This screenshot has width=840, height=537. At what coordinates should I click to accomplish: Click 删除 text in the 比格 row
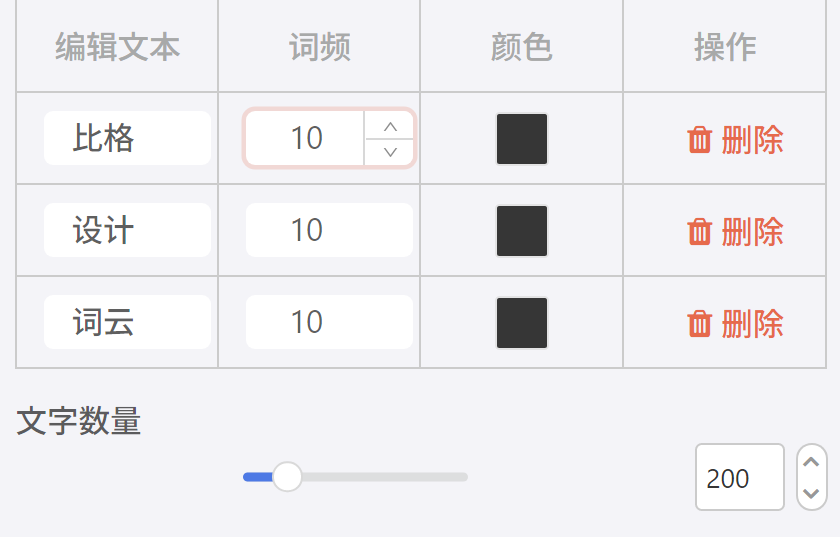[x=752, y=139]
